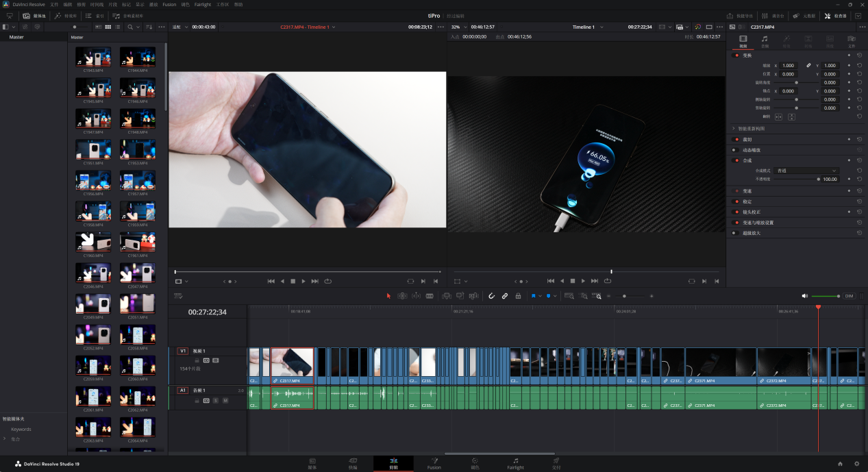Click the DIM audio button
Image resolution: width=868 pixels, height=472 pixels.
click(849, 296)
